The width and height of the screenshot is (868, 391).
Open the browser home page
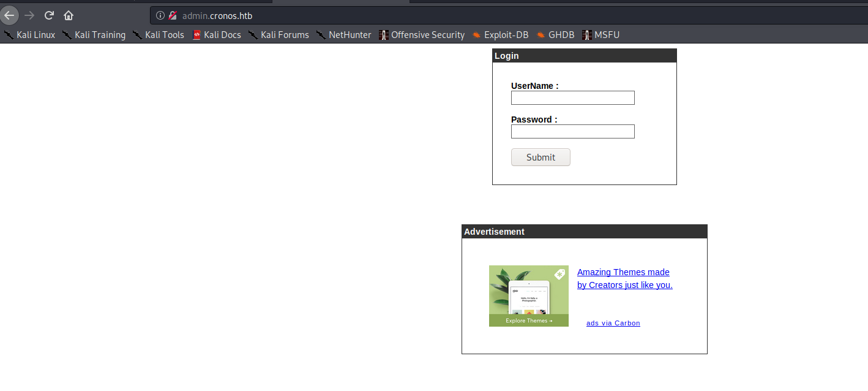tap(68, 15)
